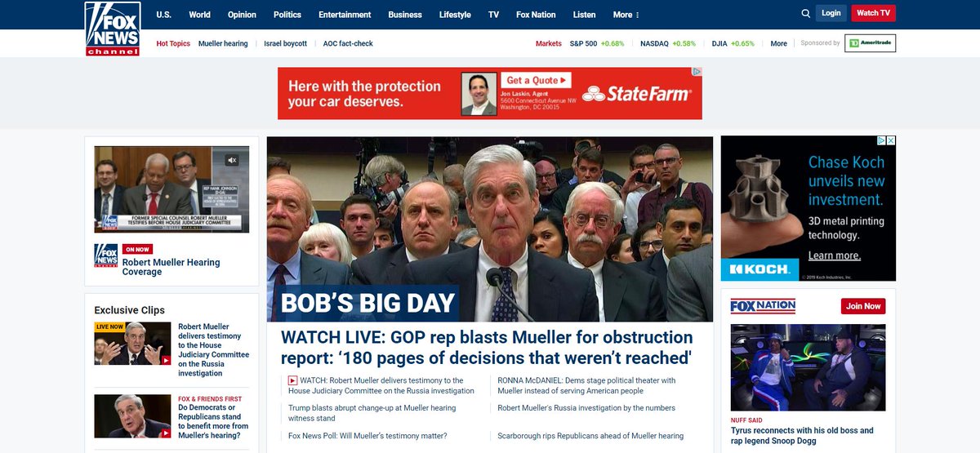Select the TV menu item

[x=493, y=15]
